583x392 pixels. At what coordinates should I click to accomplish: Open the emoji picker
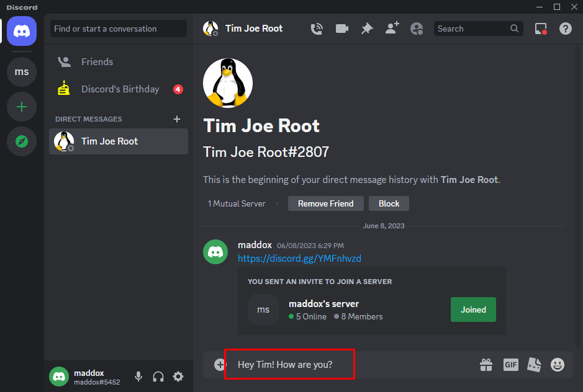click(558, 365)
